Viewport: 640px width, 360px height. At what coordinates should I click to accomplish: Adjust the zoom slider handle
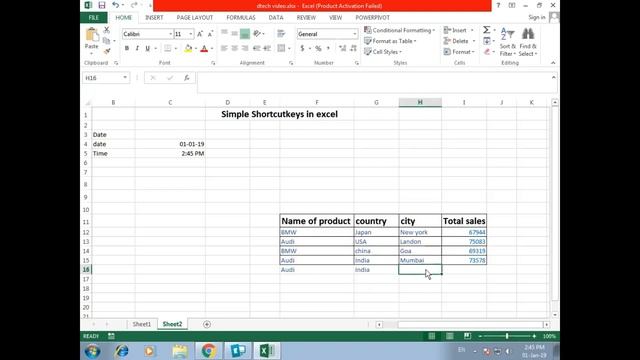click(507, 336)
